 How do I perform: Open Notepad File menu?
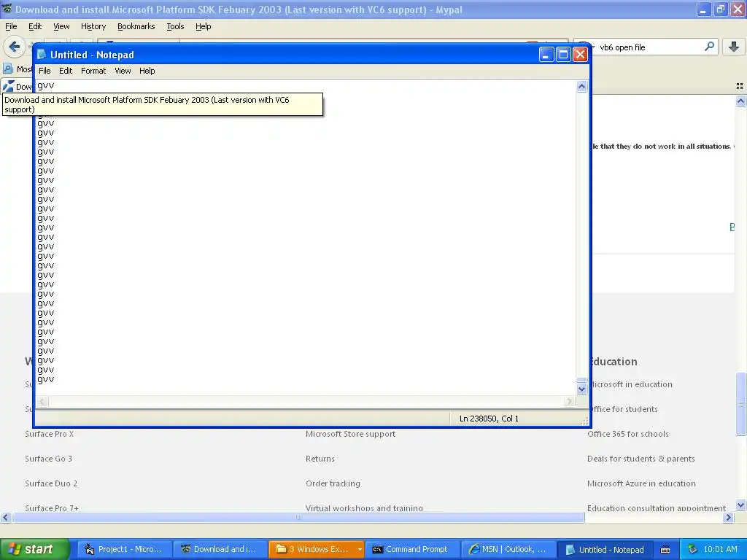[x=44, y=71]
